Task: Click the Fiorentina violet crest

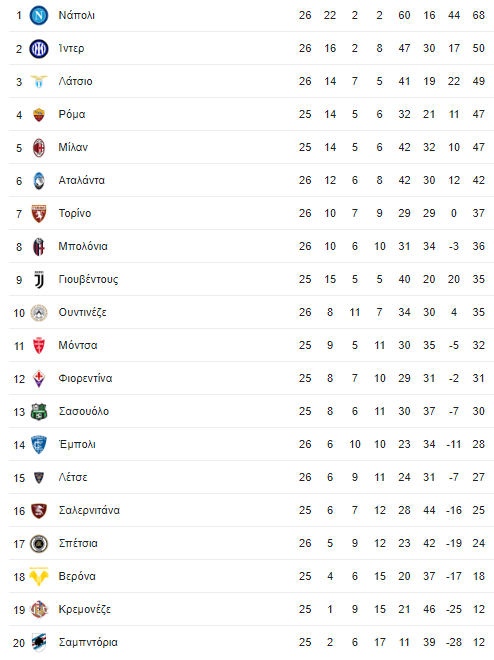Action: point(39,378)
